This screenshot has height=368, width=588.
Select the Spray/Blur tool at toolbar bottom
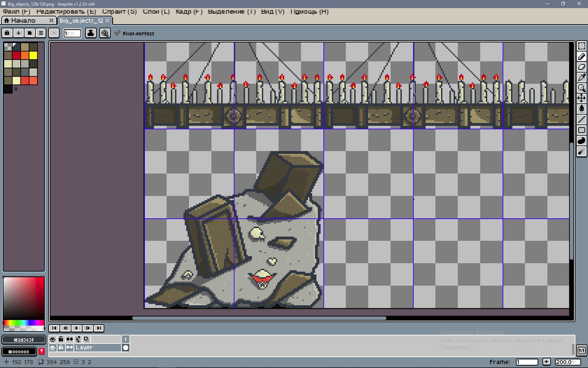(x=581, y=151)
